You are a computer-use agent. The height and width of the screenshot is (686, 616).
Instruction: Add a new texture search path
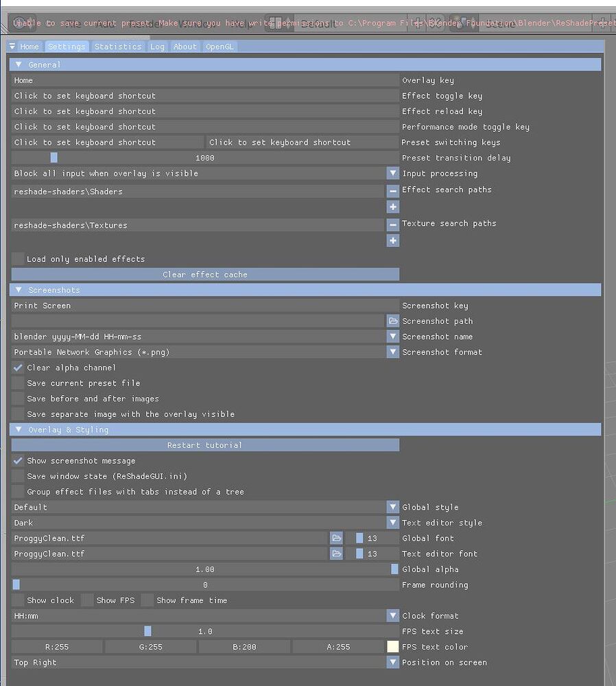[x=392, y=241]
